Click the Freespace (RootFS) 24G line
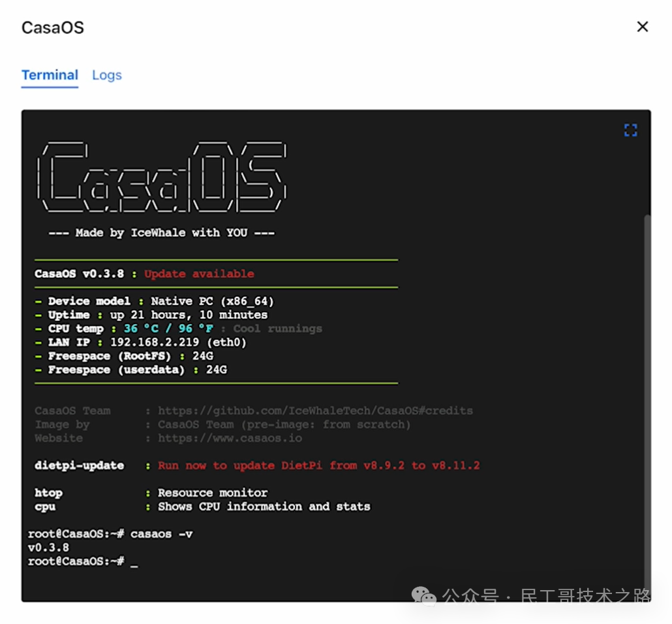The height and width of the screenshot is (624, 672). [124, 356]
